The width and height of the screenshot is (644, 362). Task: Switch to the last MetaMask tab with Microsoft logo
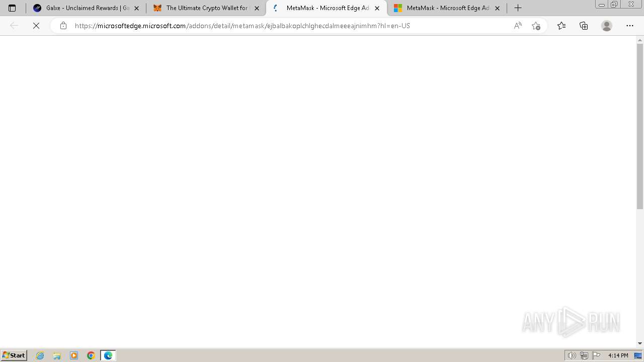[x=447, y=8]
